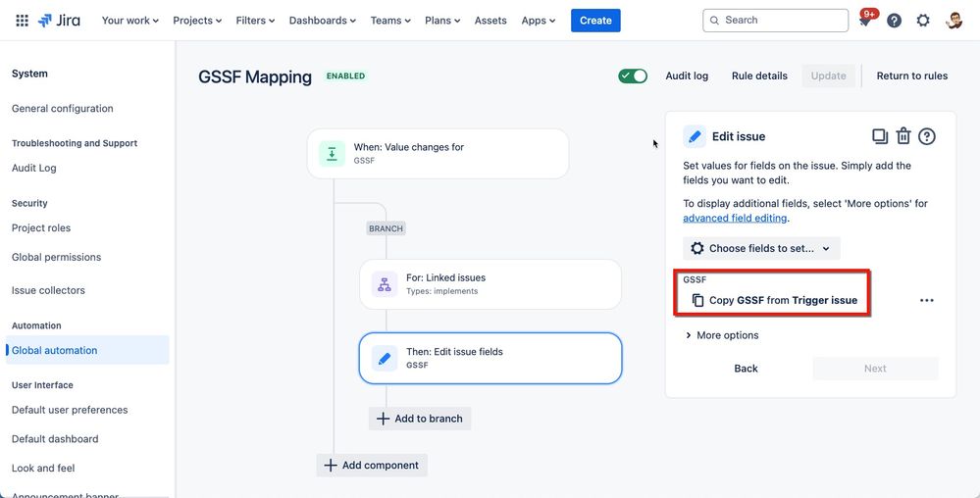Click Add component

pyautogui.click(x=372, y=466)
